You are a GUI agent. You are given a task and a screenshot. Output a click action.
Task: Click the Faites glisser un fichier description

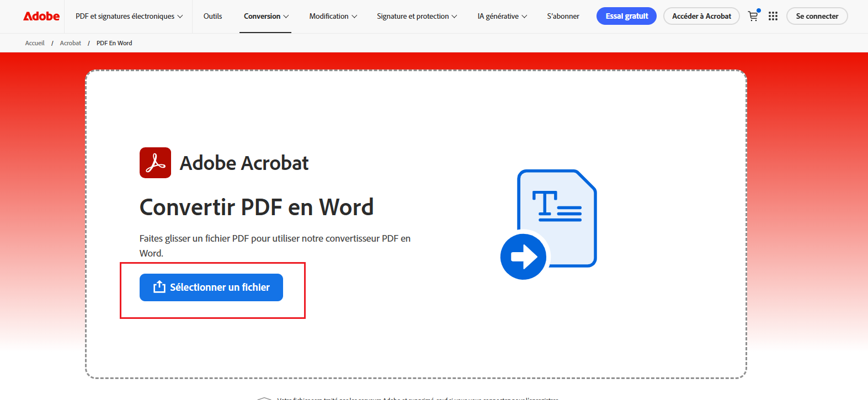coord(275,246)
